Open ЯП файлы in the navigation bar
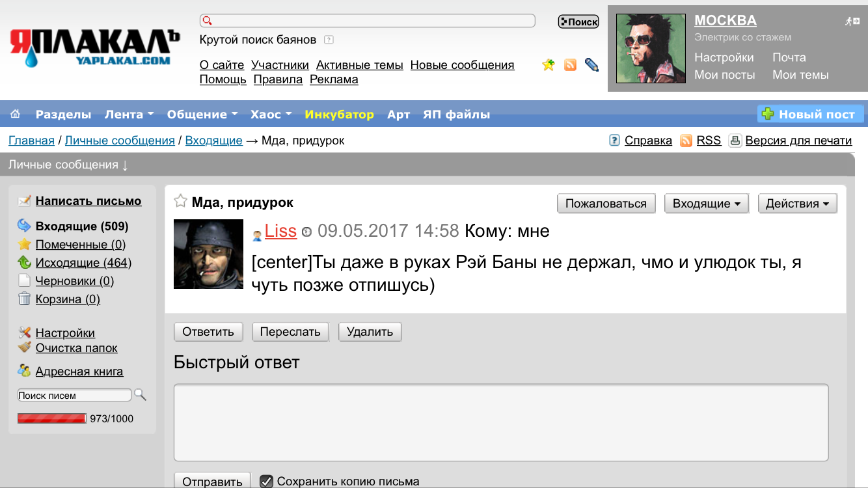The width and height of the screenshot is (868, 488). [456, 115]
